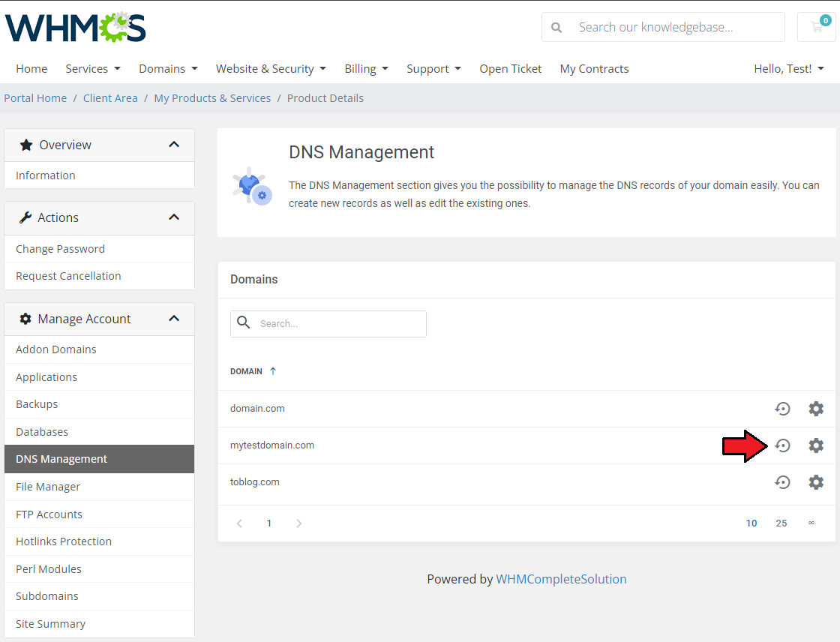Focus the Domains table search field
The height and width of the screenshot is (642, 840).
[x=328, y=324]
